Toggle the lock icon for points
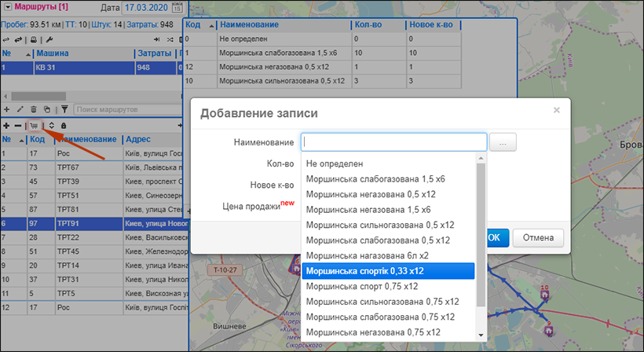The height and width of the screenshot is (352, 644). [64, 126]
